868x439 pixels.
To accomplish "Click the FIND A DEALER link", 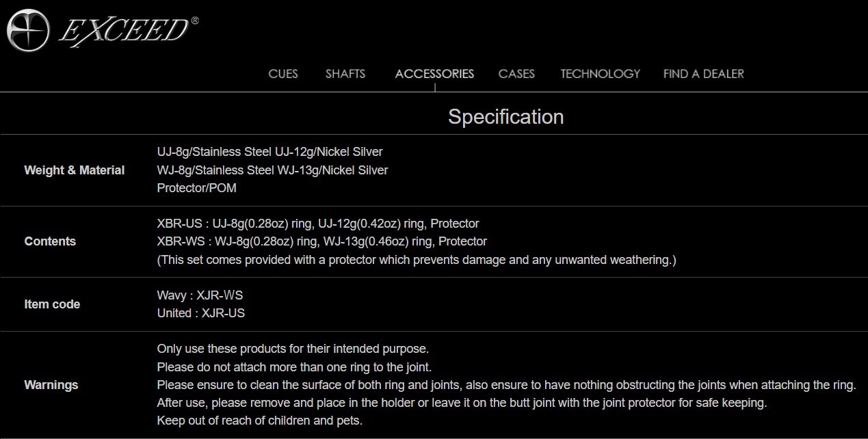I will [x=703, y=74].
